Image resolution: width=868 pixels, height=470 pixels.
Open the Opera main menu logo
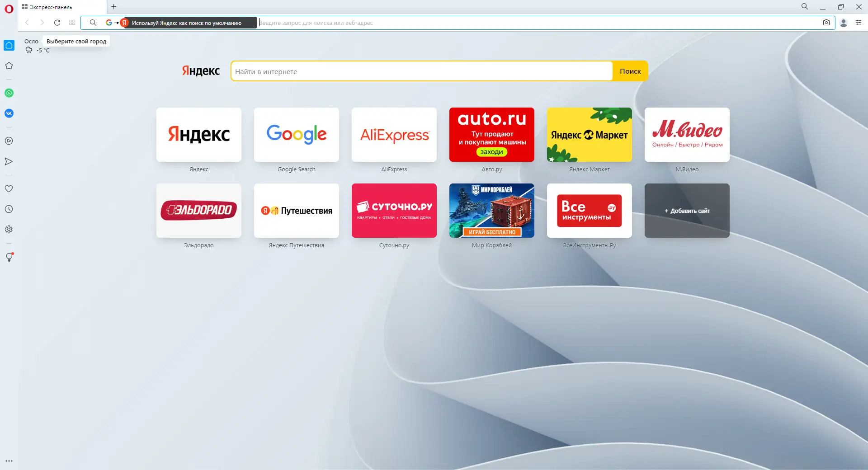(9, 9)
